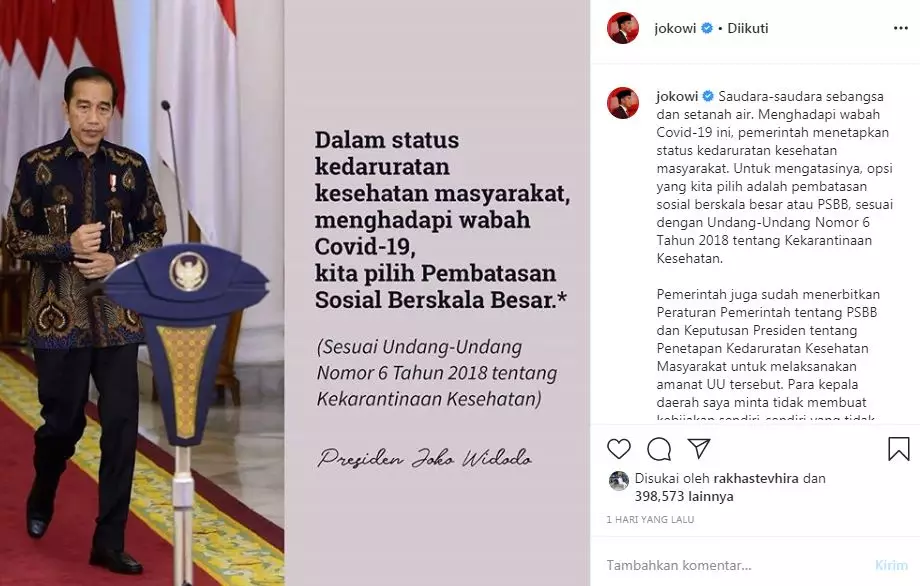Click the Kirim button to post comment
This screenshot has height=586, width=920.
point(891,565)
